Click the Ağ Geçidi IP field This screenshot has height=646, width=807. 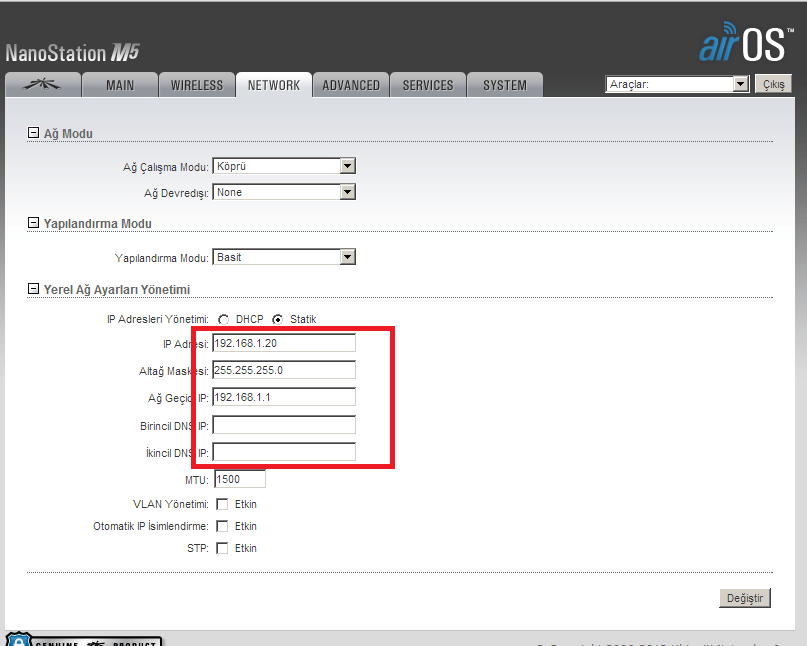click(x=284, y=397)
